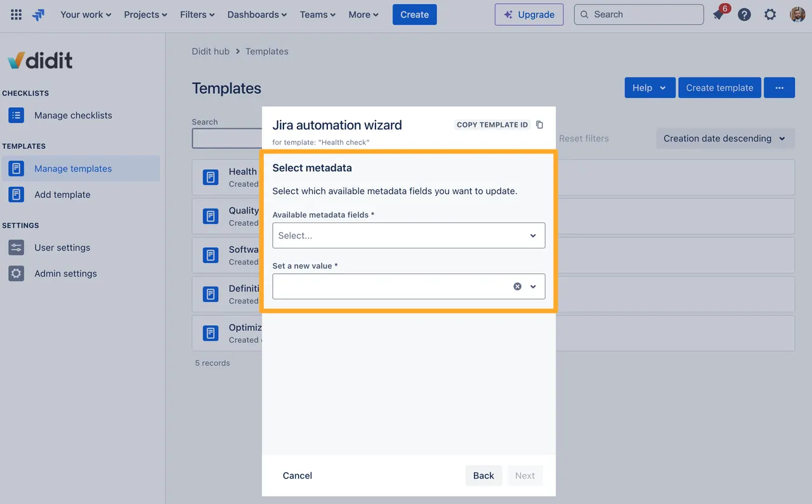
Task: Click the Jira logo icon
Action: coord(39,15)
